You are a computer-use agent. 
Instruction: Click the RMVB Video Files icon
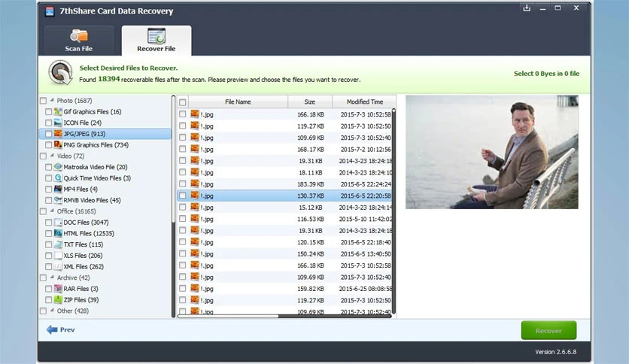coord(58,200)
